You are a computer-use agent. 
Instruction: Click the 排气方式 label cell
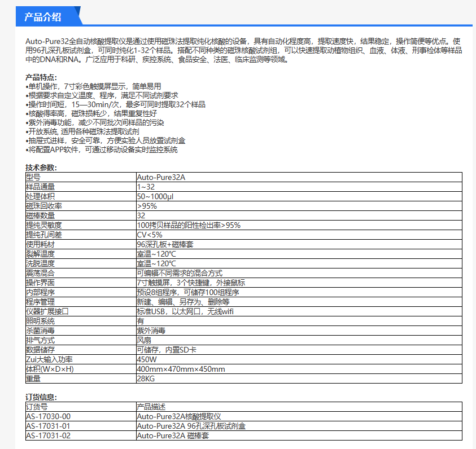pos(81,341)
